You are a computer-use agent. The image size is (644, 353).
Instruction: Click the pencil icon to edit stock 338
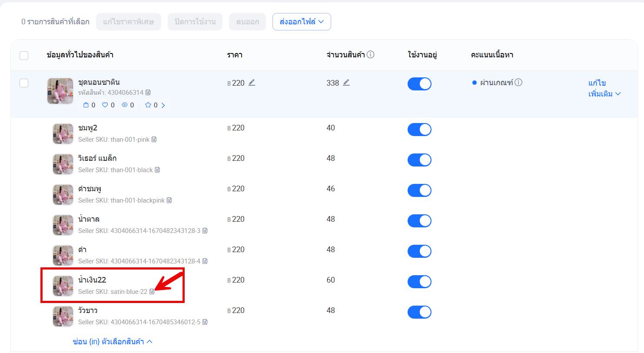346,83
